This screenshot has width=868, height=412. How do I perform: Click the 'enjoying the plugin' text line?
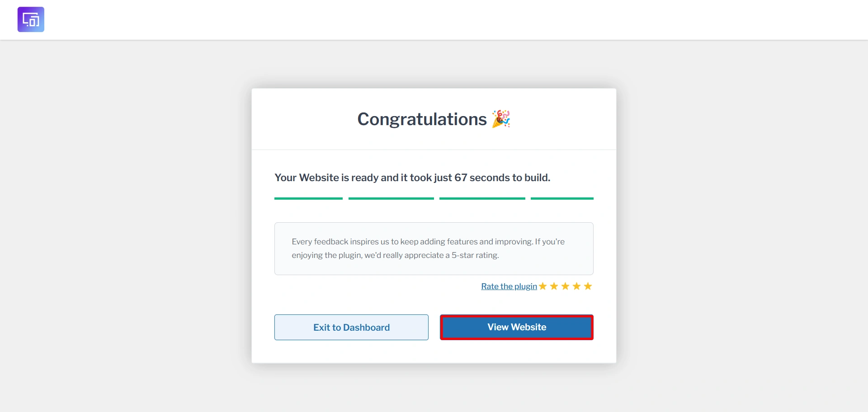[x=395, y=255]
